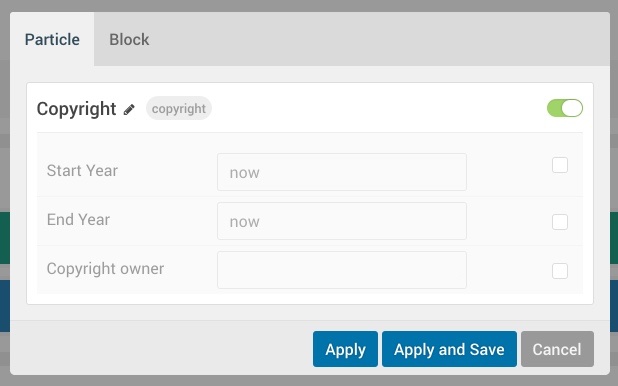
Task: Click the Start Year label
Action: coord(82,171)
